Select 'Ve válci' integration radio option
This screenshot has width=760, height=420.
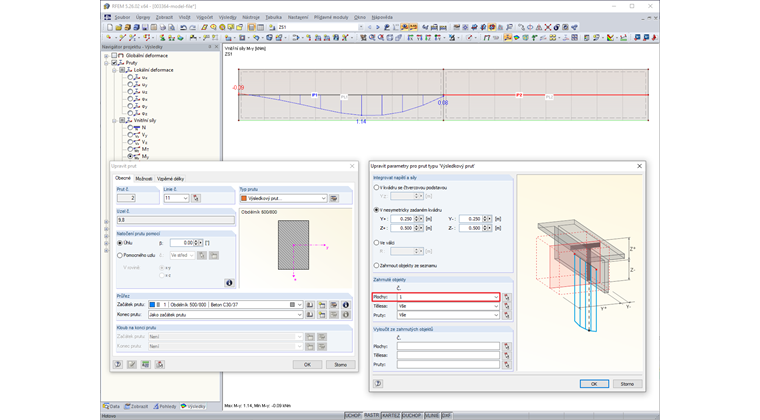376,242
